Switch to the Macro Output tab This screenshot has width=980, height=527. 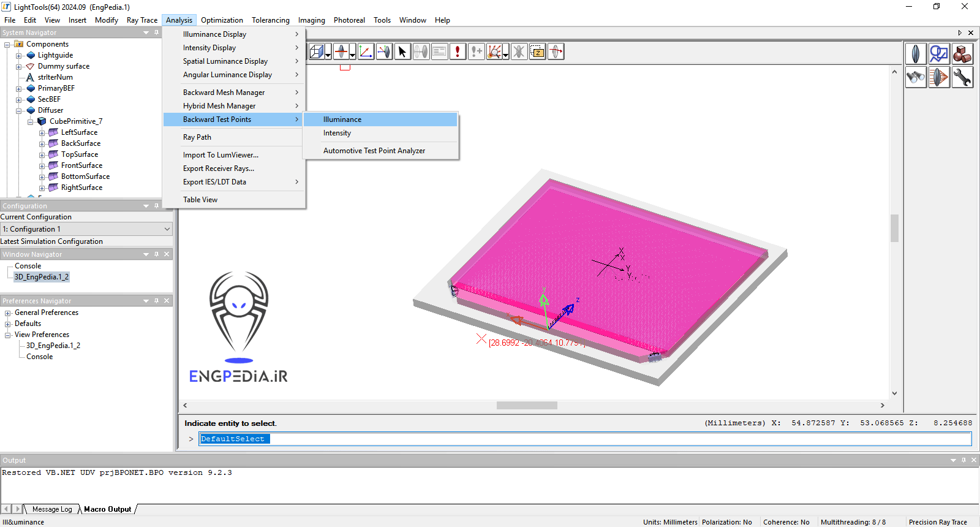coord(107,509)
